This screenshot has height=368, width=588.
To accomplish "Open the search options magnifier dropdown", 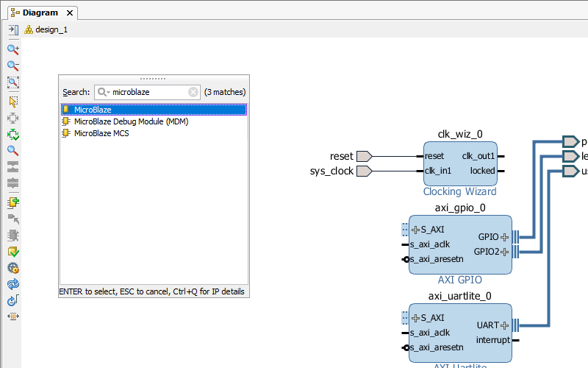I will 104,92.
